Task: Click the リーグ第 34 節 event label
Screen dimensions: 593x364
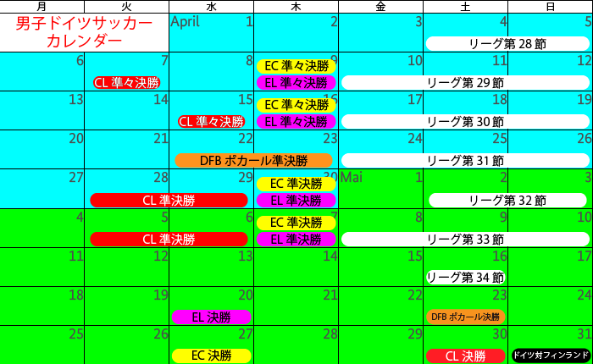Action: click(465, 277)
